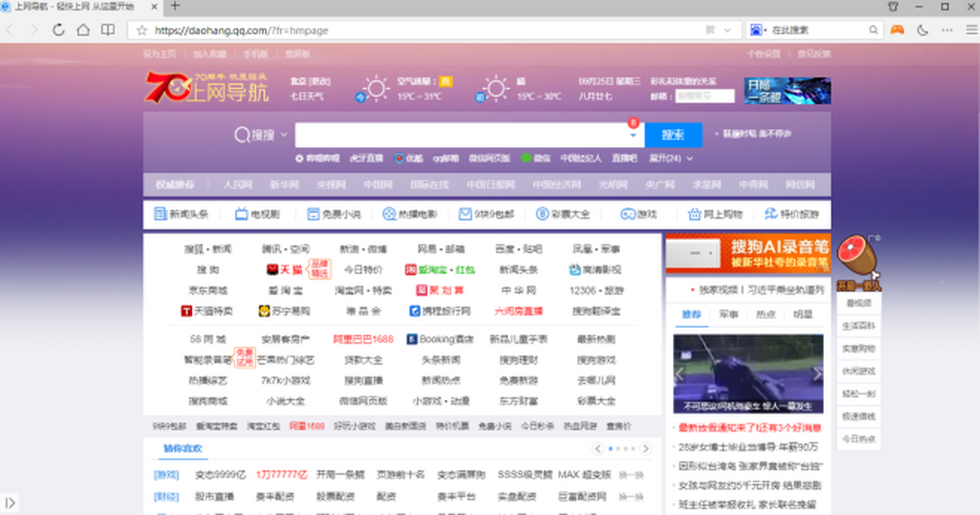
Task: Click 国际在线 in authority sites bar
Action: coord(430,184)
